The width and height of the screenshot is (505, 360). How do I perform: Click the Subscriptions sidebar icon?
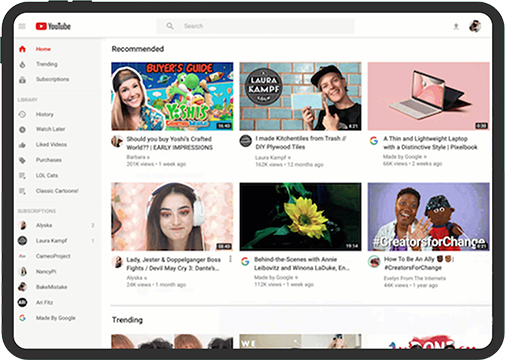point(22,80)
